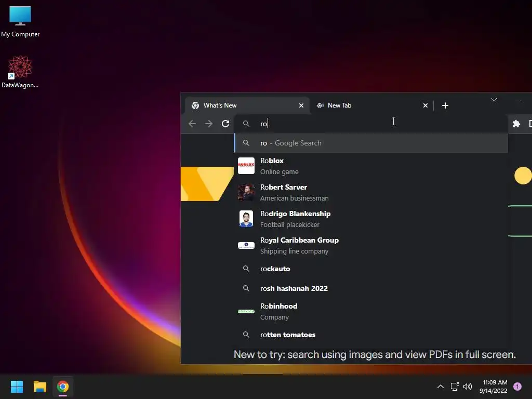Open File Explorer from the taskbar
This screenshot has width=532, height=399.
click(x=39, y=387)
